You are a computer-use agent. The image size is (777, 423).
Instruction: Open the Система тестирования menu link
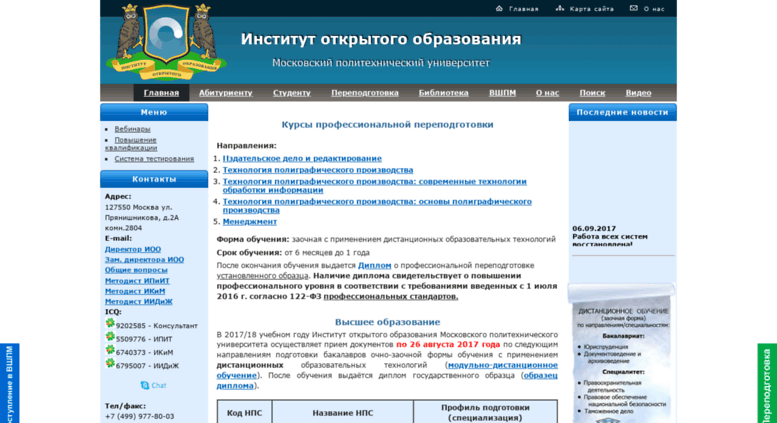pyautogui.click(x=154, y=159)
